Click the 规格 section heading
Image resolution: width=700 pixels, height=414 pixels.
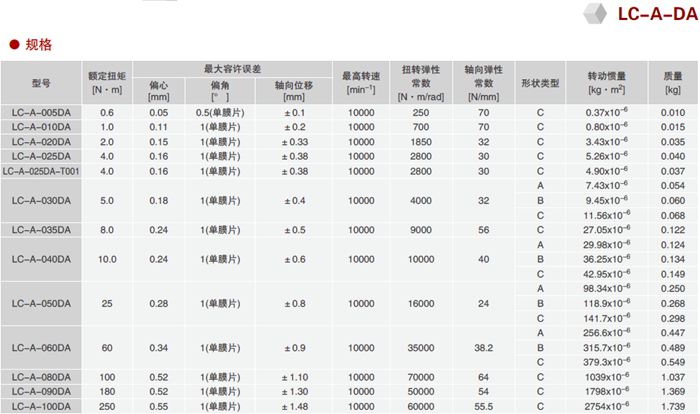[38, 45]
